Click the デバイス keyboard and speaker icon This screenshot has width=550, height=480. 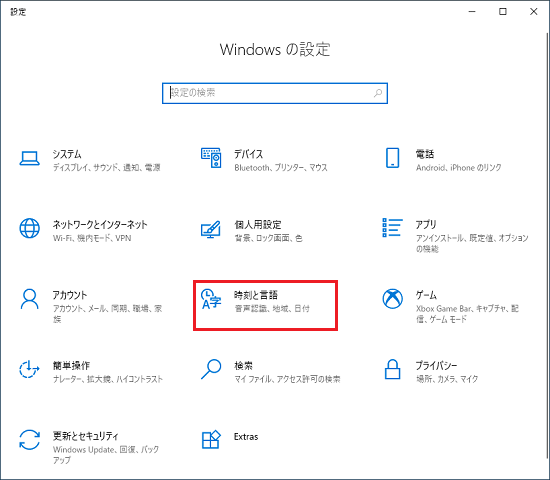[211, 158]
